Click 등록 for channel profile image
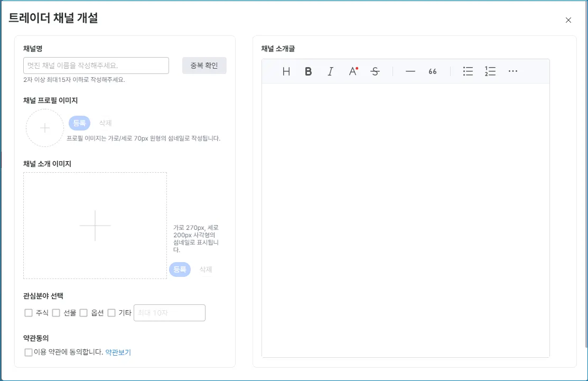Viewport: 588px width, 381px height. pos(79,123)
